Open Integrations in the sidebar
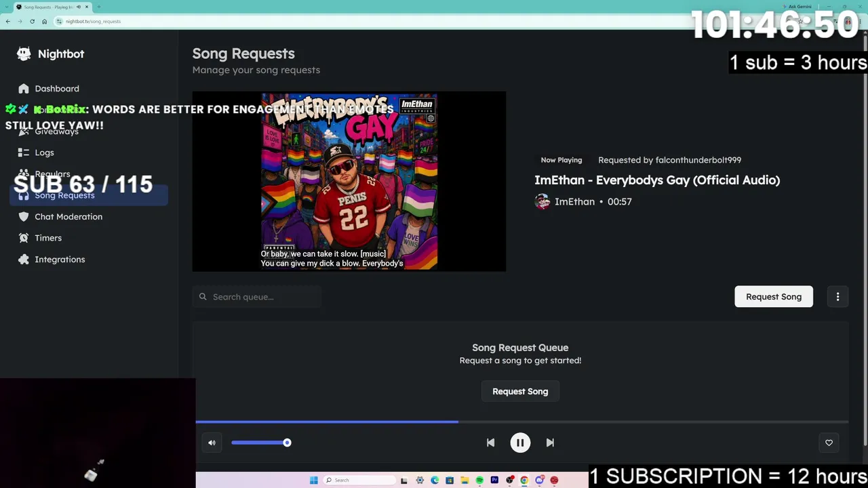This screenshot has height=488, width=868. [x=60, y=260]
